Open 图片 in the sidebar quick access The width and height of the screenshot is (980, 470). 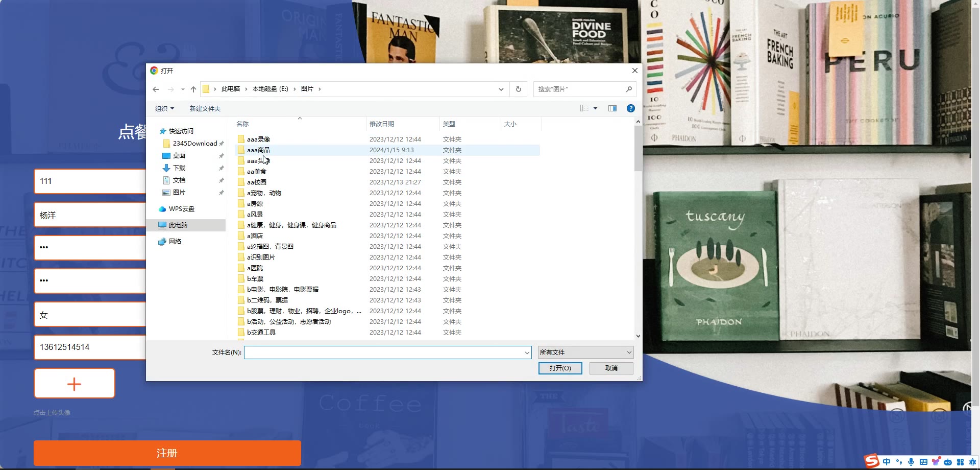(179, 193)
